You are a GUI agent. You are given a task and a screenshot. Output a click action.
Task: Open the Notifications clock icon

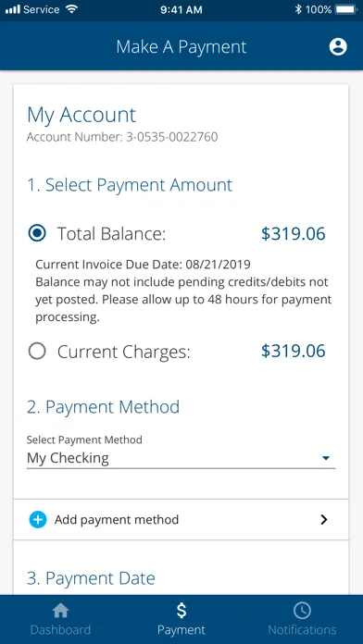click(302, 611)
